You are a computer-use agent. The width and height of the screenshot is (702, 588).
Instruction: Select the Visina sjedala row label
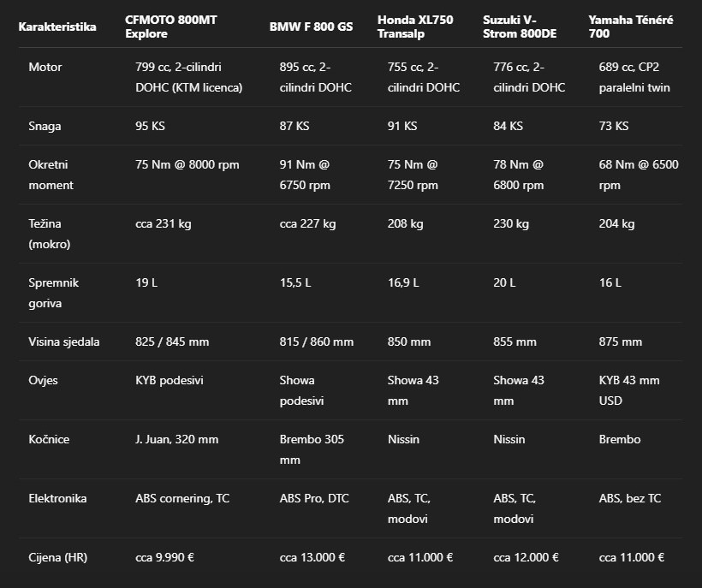tap(64, 342)
